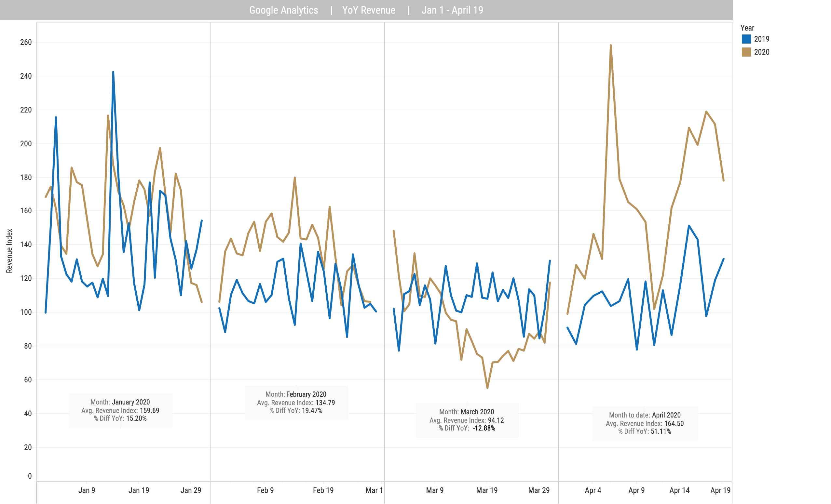Viewport: 831px width, 504px height.
Task: Click the 200 y-axis tick label
Action: [x=26, y=144]
